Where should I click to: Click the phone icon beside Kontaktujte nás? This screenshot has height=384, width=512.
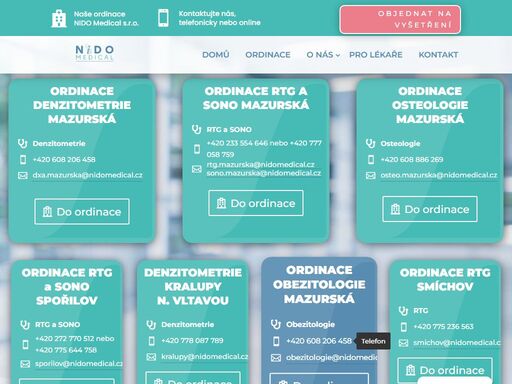pos(163,18)
